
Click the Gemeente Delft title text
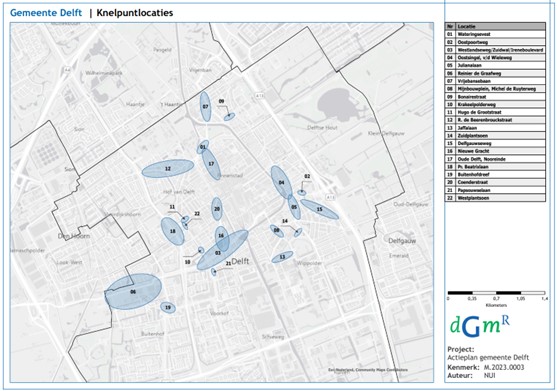46,13
